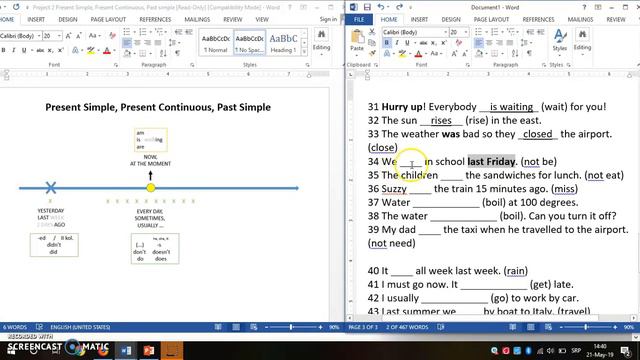Click zoom slider in Document1 status bar
640x360 pixels.
click(x=586, y=327)
